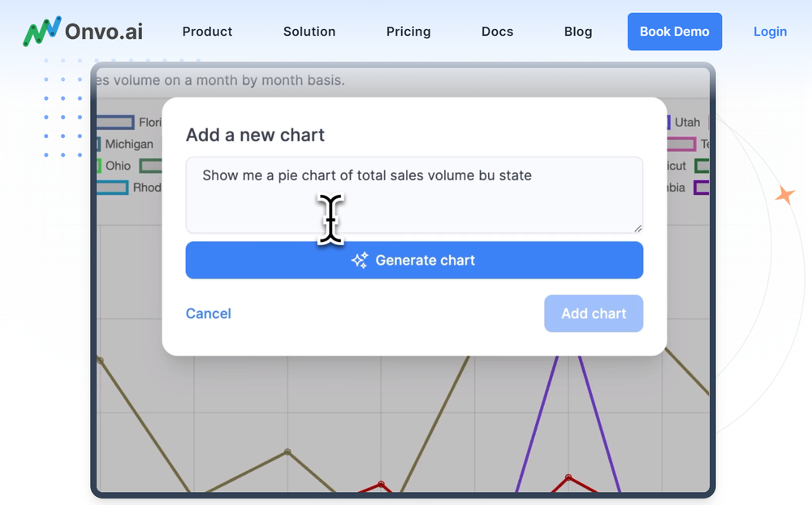
Task: Focus the chart prompt text field
Action: point(414,203)
